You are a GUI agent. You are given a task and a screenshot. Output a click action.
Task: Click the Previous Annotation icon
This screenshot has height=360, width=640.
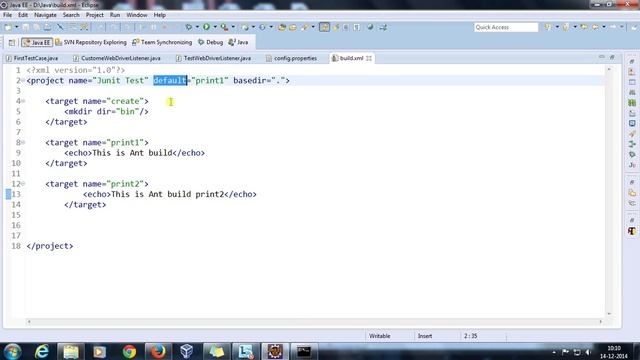coord(566,27)
